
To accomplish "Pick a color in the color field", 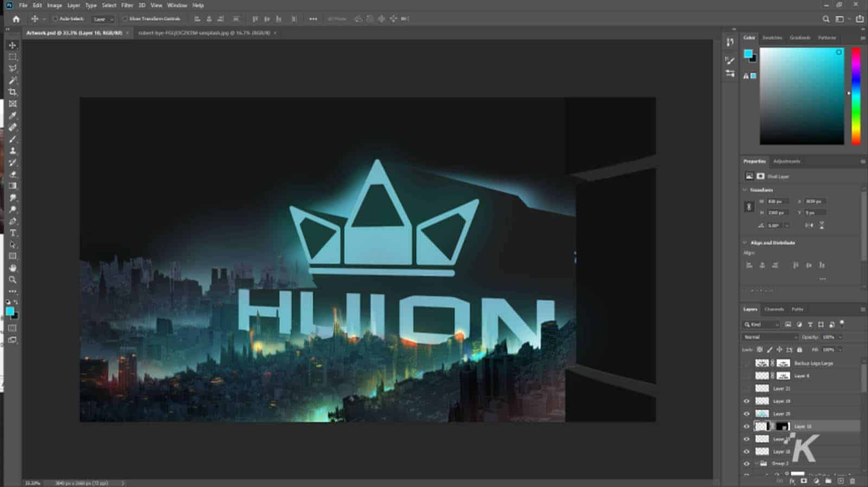I will (x=801, y=96).
